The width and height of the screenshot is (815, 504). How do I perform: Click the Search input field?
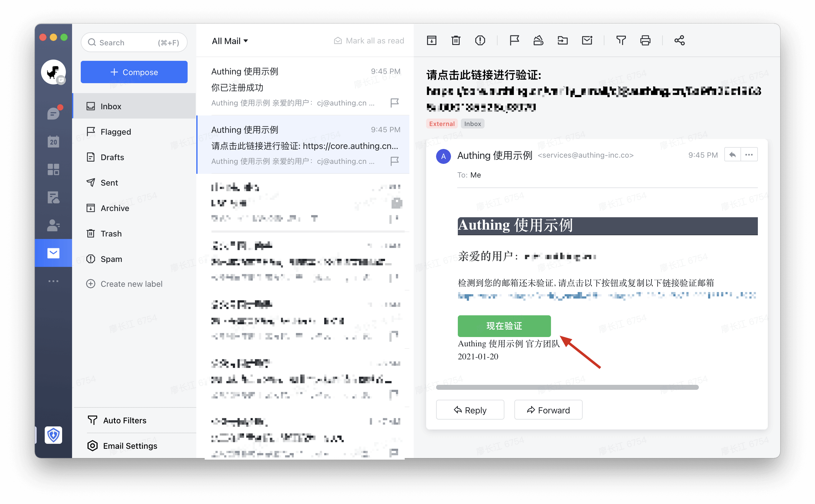134,42
